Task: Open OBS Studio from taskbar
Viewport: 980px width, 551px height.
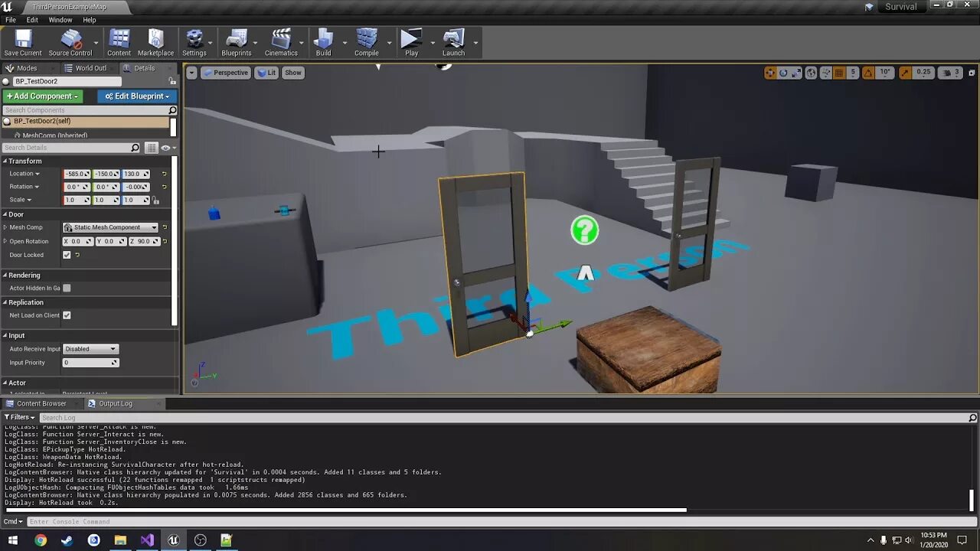Action: point(201,540)
